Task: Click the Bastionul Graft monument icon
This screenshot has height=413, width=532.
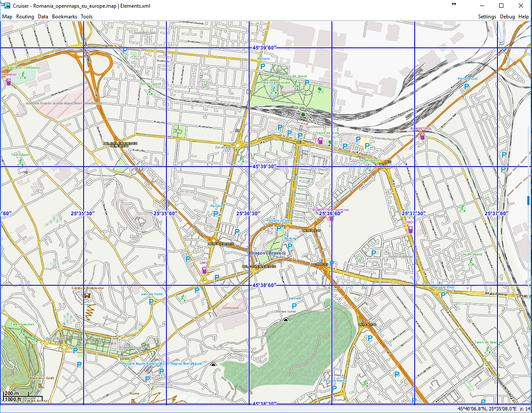Action: pyautogui.click(x=41, y=385)
